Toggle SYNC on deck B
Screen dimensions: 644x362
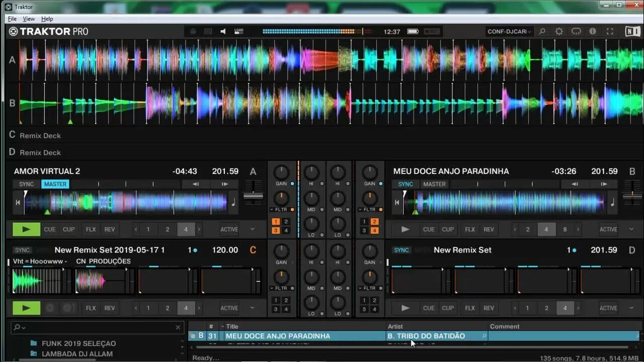coord(406,184)
